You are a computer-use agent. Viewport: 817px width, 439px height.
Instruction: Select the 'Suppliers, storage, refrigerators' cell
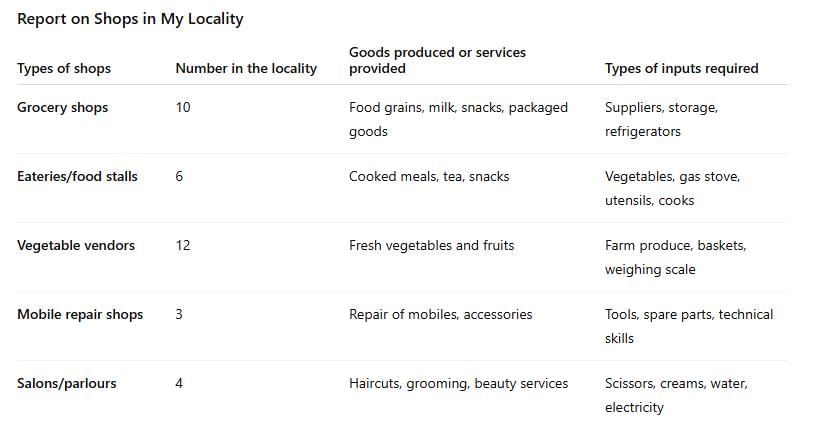pos(661,119)
